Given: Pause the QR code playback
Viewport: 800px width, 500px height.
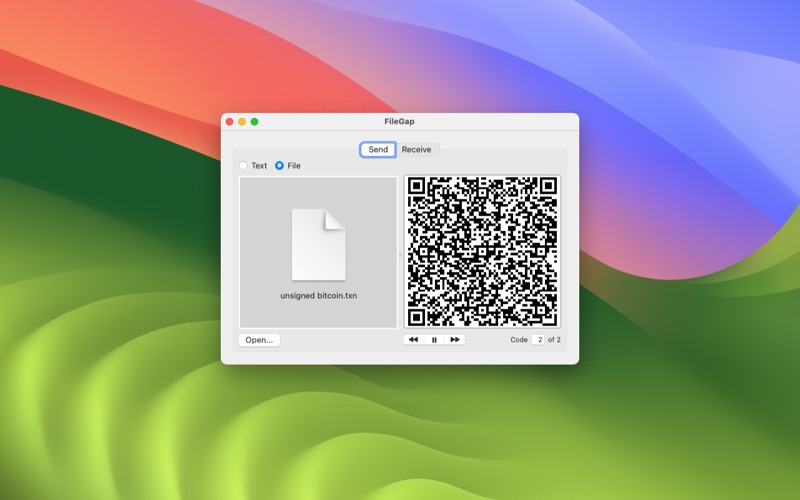Looking at the screenshot, I should pos(434,340).
